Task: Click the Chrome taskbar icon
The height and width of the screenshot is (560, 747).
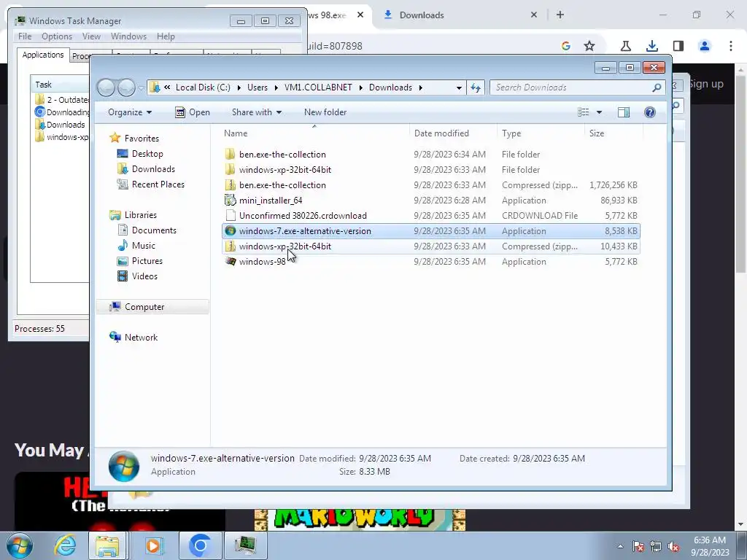Action: [x=200, y=545]
